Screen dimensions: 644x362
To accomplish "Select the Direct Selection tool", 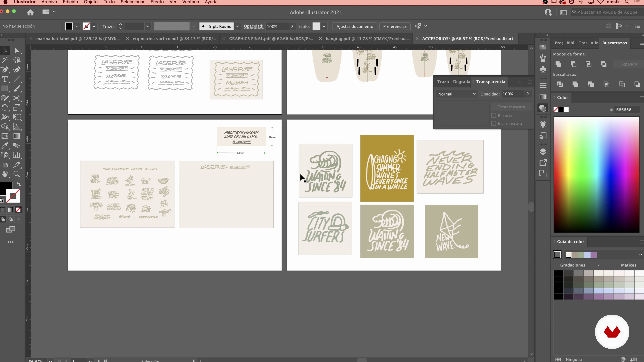I will coord(17,51).
